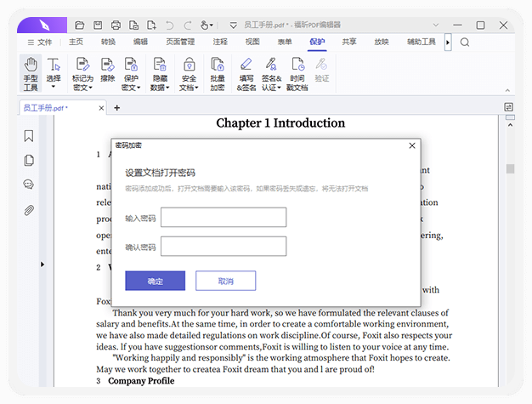Viewport: 532px width, 404px height.
Task: Open the 共享 ribbon tab
Action: [x=349, y=42]
